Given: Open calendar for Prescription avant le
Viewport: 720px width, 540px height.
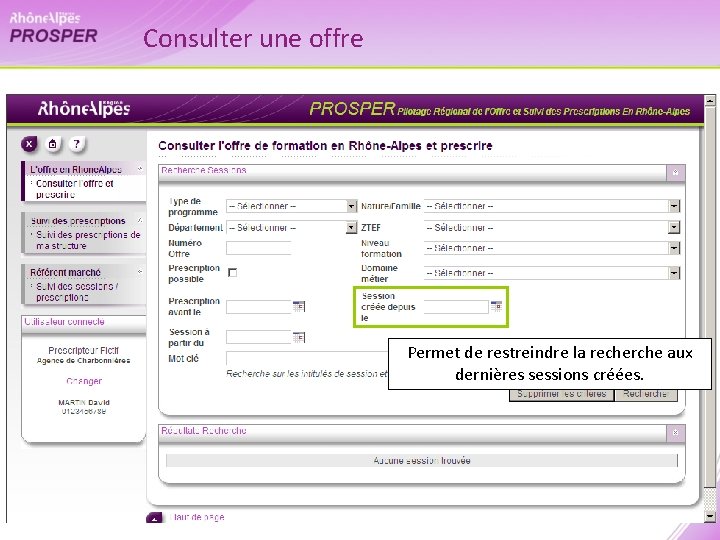Looking at the screenshot, I should 299,306.
